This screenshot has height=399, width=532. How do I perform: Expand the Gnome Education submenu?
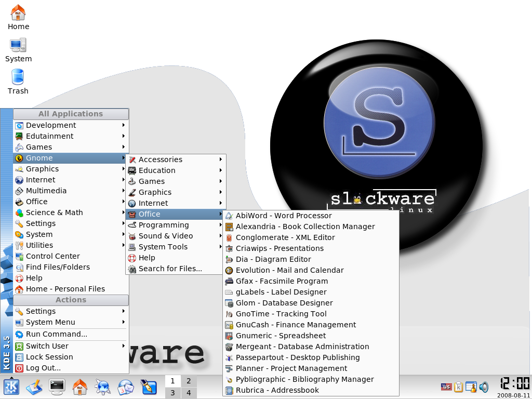pos(176,170)
